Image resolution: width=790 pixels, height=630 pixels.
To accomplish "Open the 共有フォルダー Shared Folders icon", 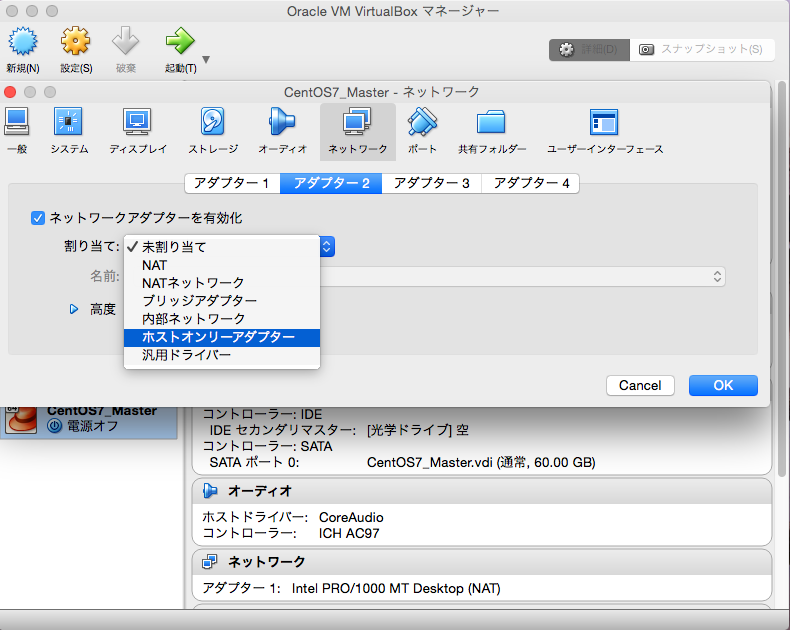I will pyautogui.click(x=491, y=121).
